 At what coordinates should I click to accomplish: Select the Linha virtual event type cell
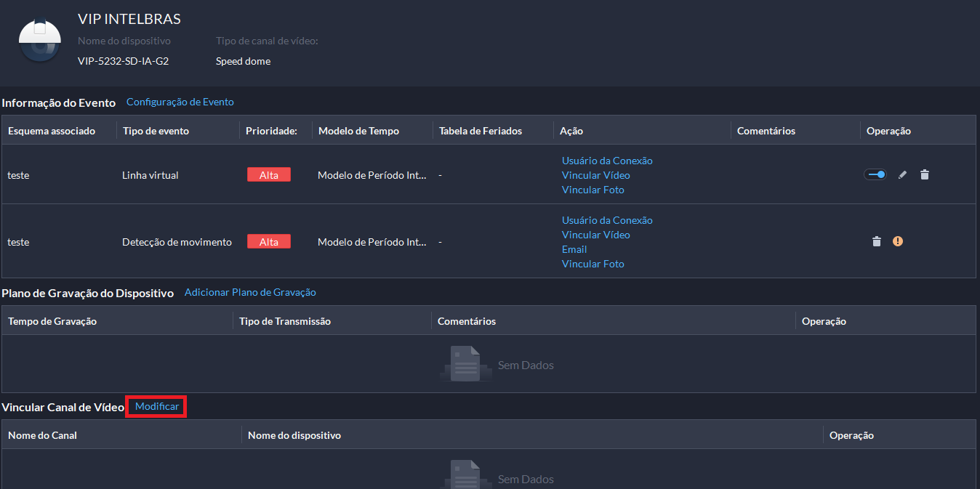150,175
